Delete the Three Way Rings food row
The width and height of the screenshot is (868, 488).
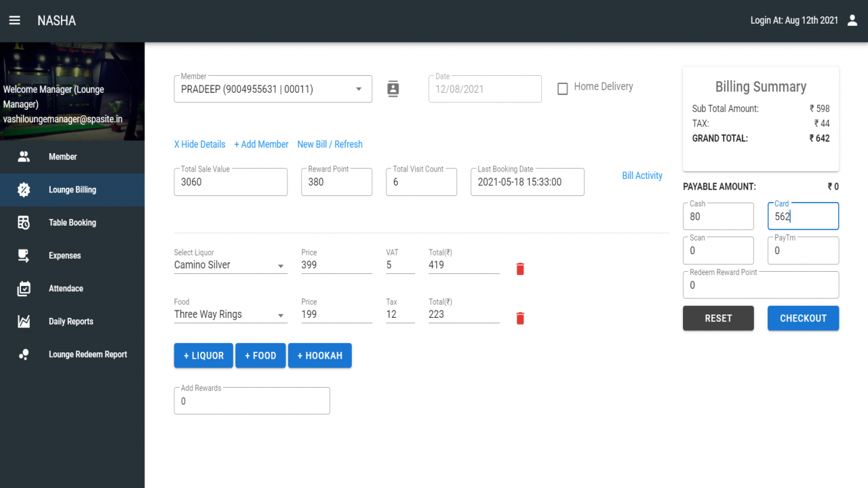point(520,319)
